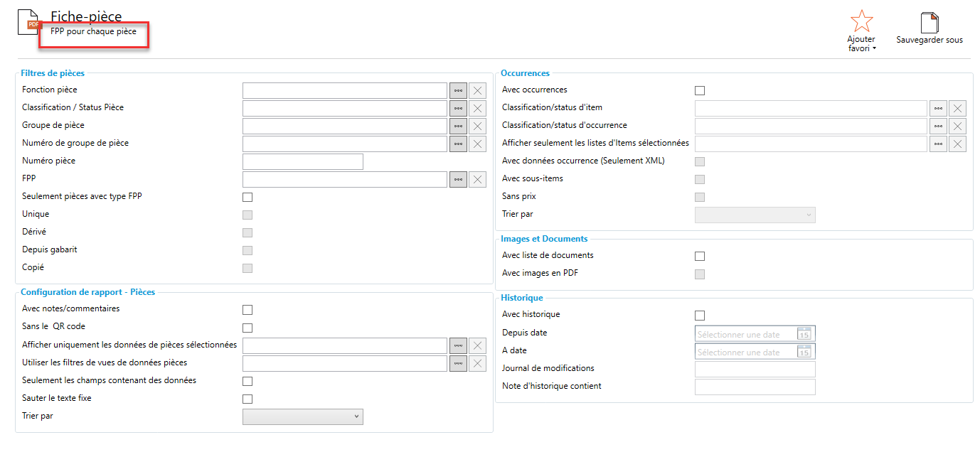
Task: Click the PDF Fiche-pièce report icon
Action: pyautogui.click(x=29, y=23)
